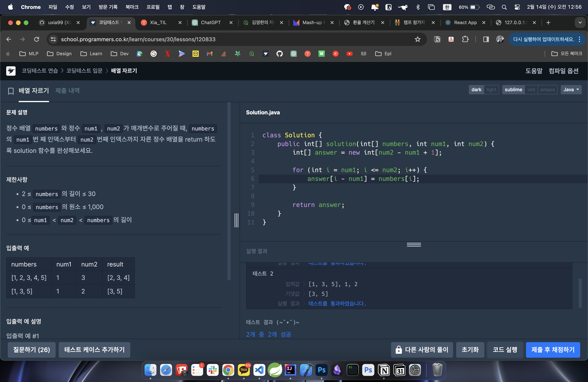Viewport: 588px width, 382px height.
Task: Click the vertical panel divider handle
Action: click(236, 220)
